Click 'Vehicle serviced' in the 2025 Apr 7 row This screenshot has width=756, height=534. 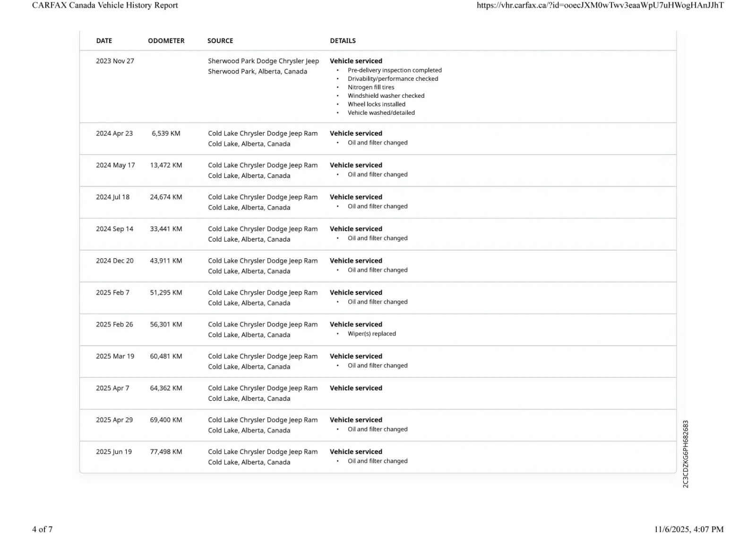(356, 388)
